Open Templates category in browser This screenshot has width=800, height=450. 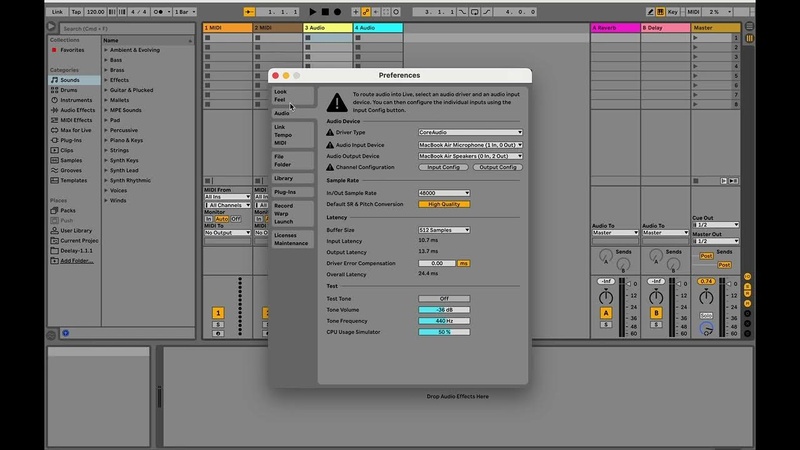73,181
